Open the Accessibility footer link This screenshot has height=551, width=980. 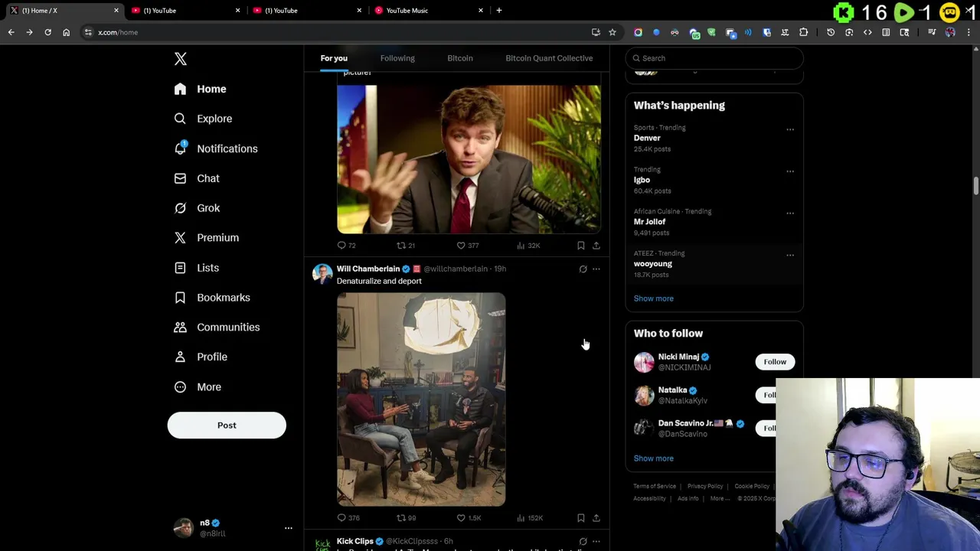(x=649, y=498)
